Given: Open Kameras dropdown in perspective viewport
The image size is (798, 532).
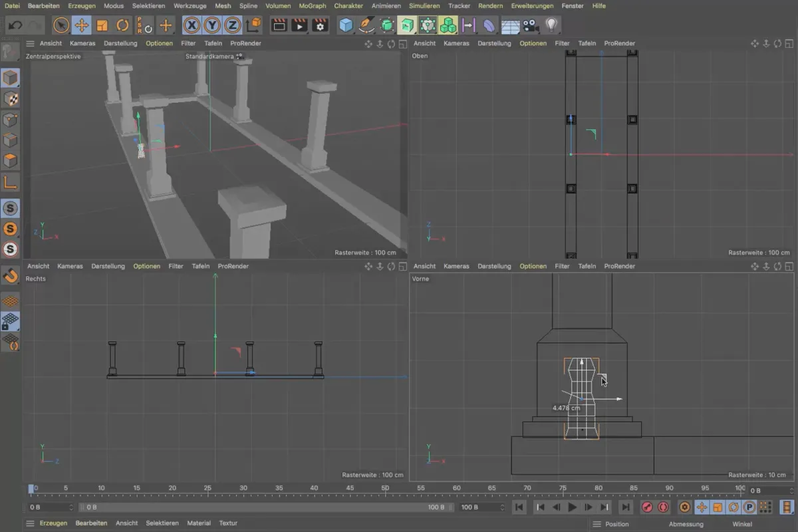Looking at the screenshot, I should (82, 43).
